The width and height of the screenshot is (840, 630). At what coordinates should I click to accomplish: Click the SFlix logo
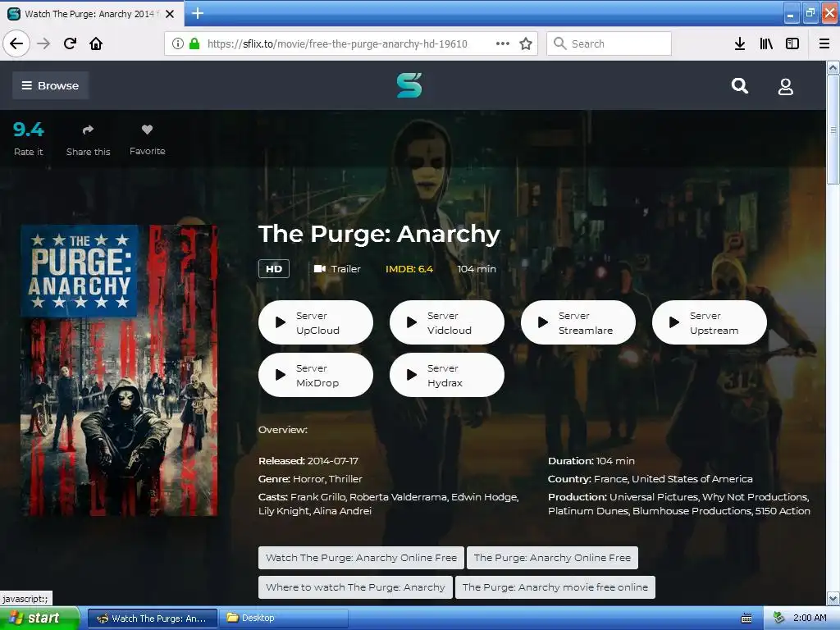pos(409,85)
